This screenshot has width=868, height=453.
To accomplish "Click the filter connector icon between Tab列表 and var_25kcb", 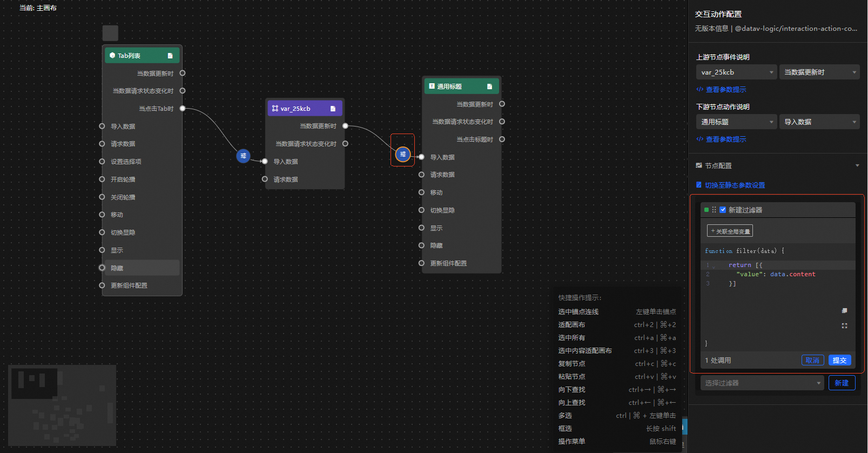I will 244,156.
